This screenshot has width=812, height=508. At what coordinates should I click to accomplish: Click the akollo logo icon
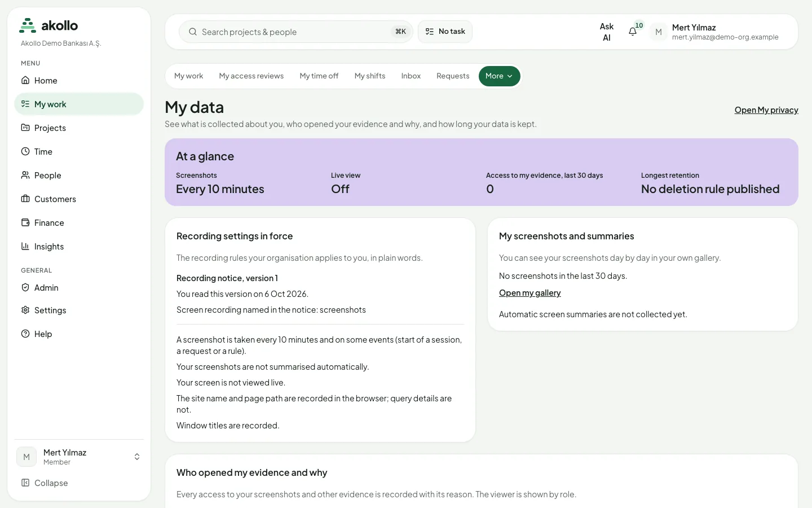tap(28, 25)
